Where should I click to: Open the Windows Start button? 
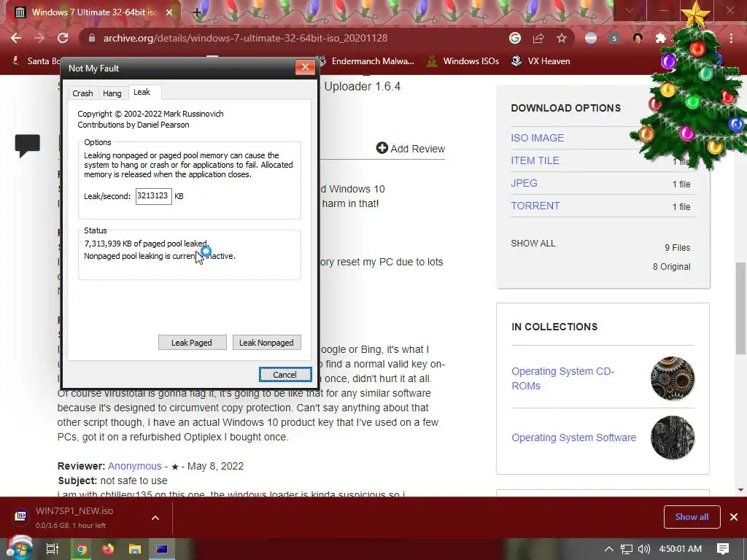pos(19,549)
